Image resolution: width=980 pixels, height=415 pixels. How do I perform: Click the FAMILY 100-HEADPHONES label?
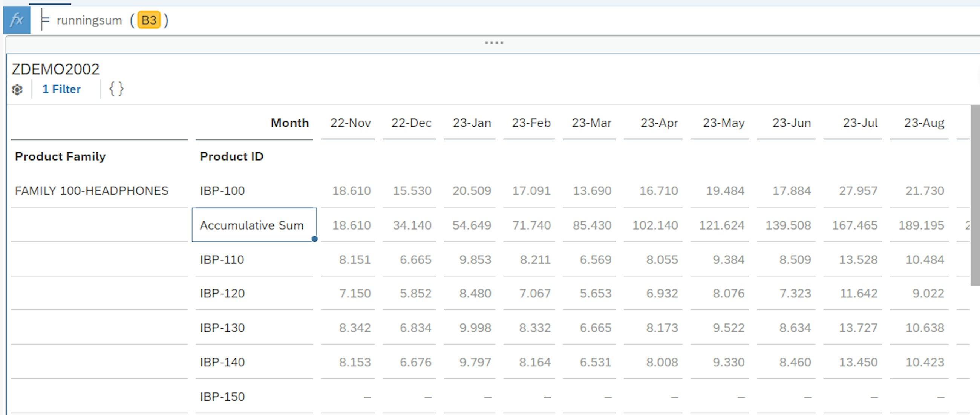92,191
